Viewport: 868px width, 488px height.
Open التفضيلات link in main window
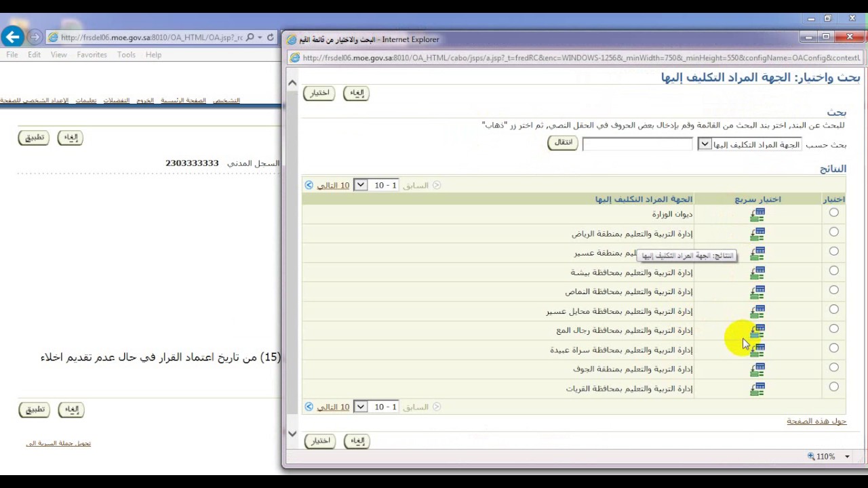pyautogui.click(x=116, y=100)
